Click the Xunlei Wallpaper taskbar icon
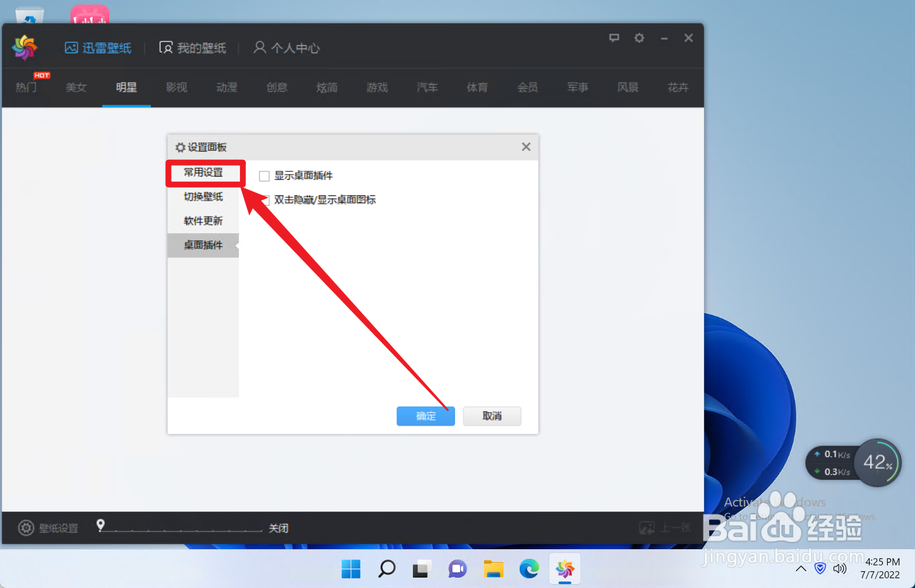 [x=564, y=569]
